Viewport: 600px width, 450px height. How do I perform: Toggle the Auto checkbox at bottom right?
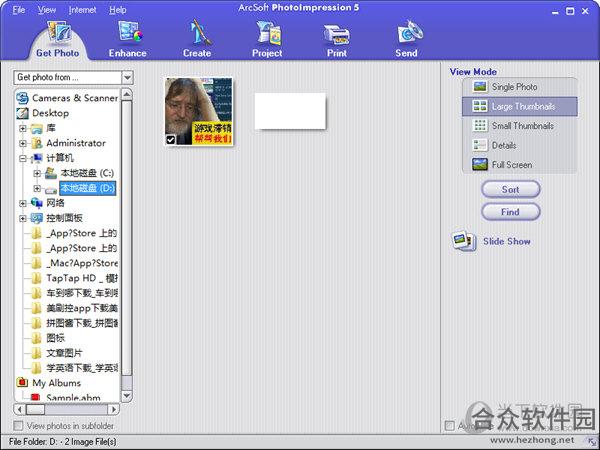pos(450,425)
